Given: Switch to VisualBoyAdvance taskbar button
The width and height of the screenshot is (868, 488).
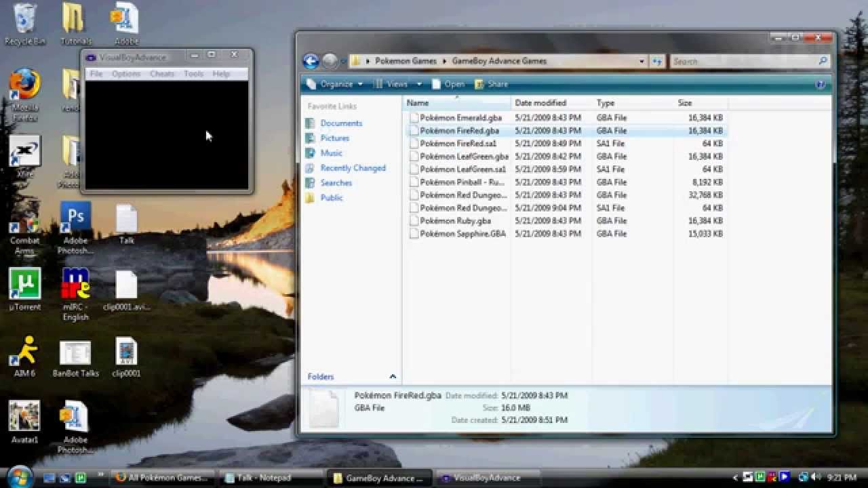Looking at the screenshot, I should point(489,478).
